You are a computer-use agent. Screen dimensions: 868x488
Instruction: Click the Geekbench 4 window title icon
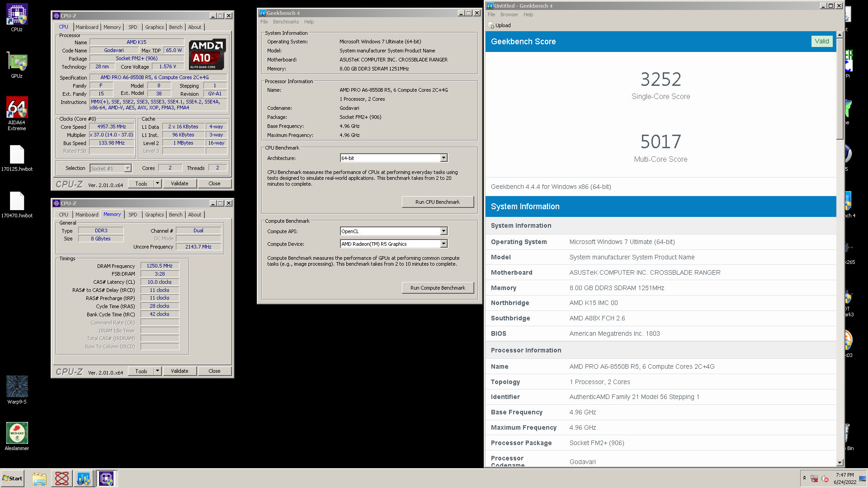(262, 13)
